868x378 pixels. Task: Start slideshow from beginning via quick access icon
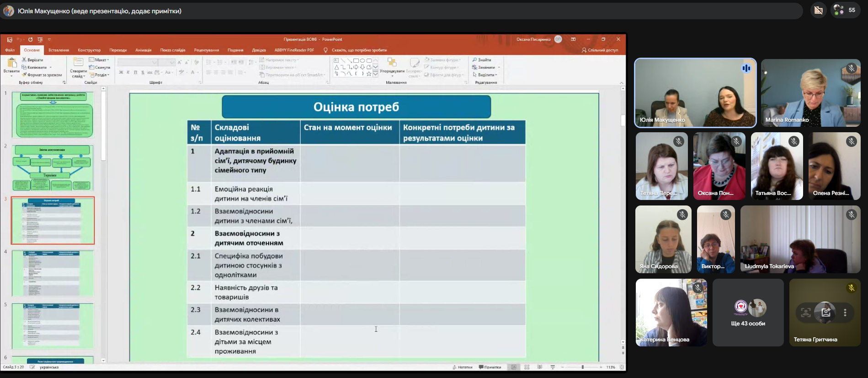pos(40,40)
